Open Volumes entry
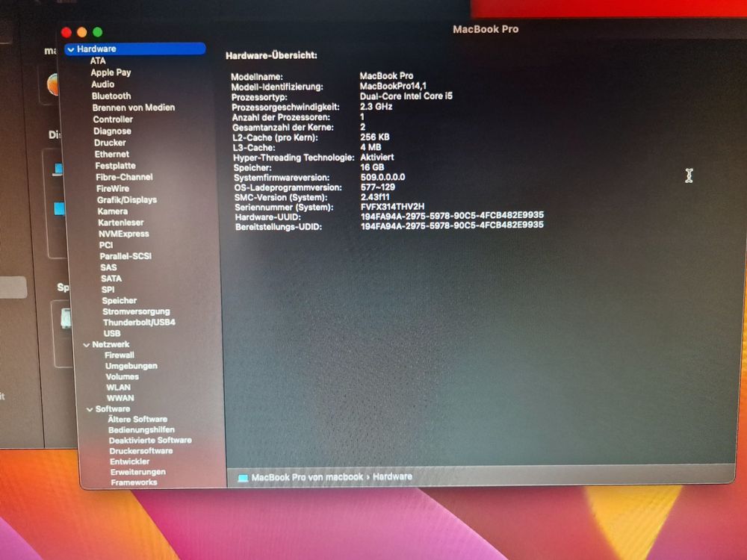747x560 pixels. tap(123, 376)
